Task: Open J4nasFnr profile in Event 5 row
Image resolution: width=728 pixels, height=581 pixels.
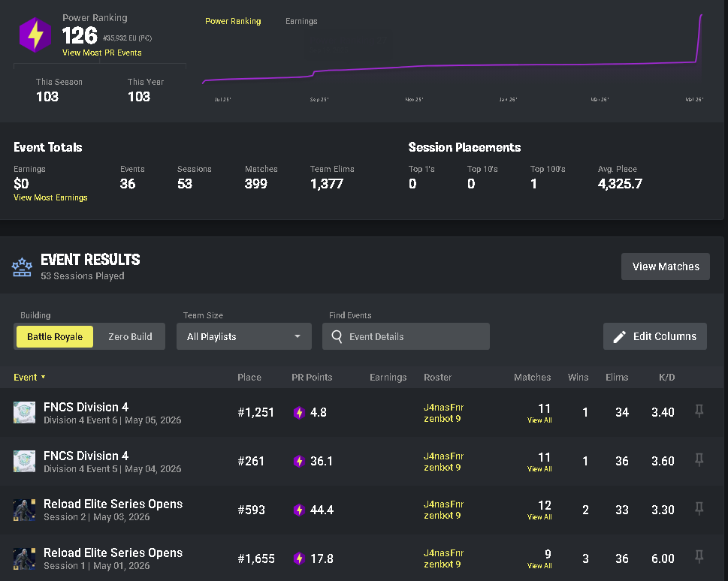Action: pos(443,456)
